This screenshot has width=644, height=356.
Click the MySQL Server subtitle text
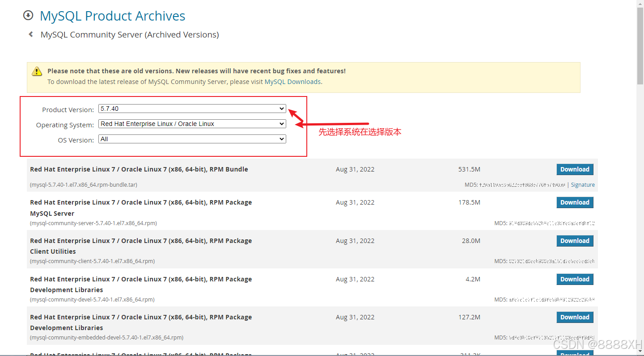click(52, 214)
